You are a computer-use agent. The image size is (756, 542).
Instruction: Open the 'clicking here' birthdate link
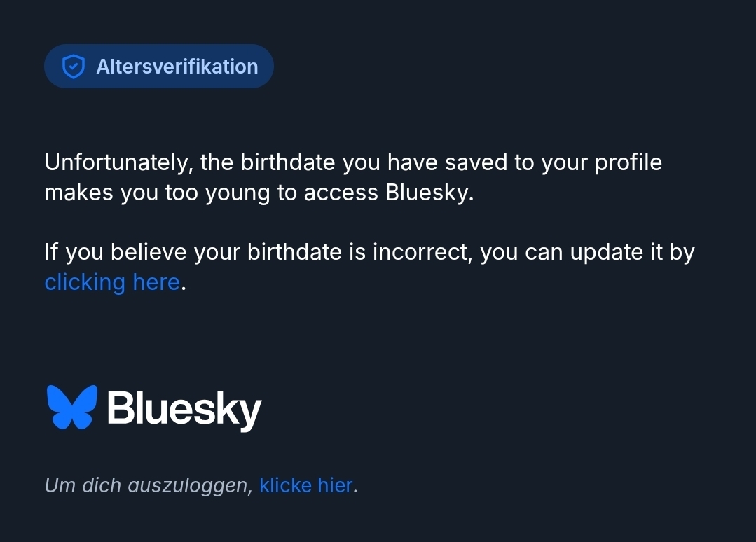(x=112, y=282)
